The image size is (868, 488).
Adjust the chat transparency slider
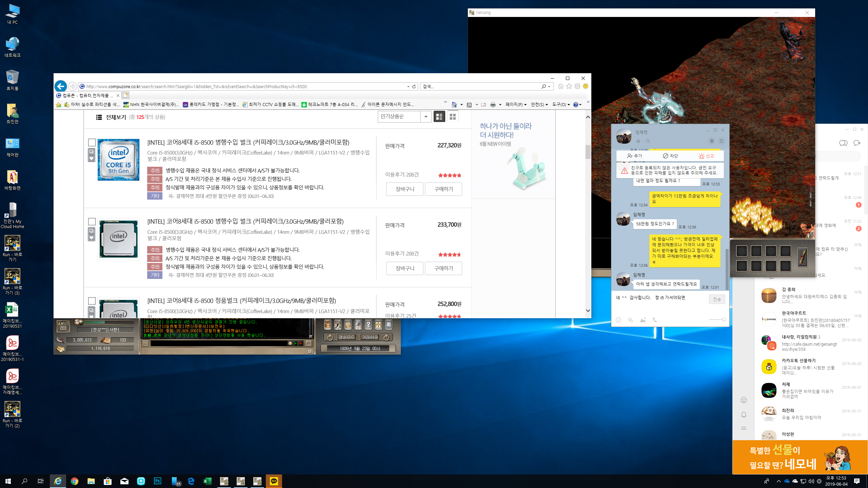717,320
